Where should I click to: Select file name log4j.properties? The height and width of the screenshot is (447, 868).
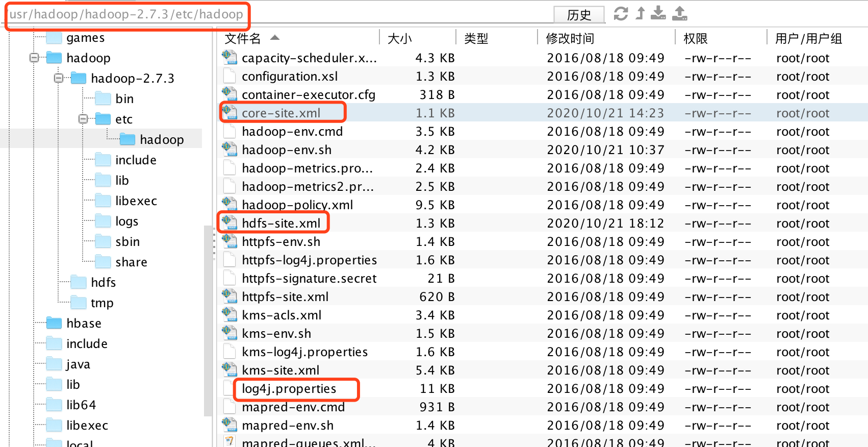click(x=289, y=389)
